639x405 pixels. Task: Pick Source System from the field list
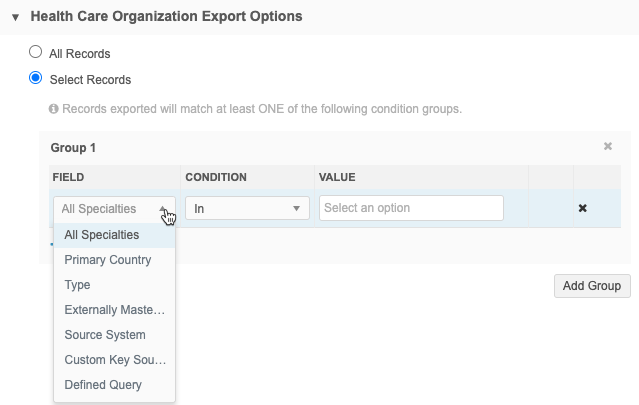(x=105, y=335)
